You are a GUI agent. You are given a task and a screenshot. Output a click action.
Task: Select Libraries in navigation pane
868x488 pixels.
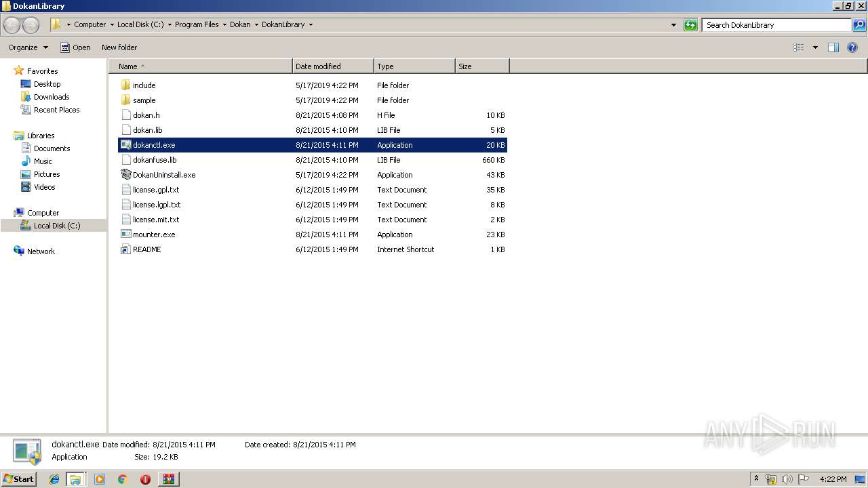(x=41, y=136)
